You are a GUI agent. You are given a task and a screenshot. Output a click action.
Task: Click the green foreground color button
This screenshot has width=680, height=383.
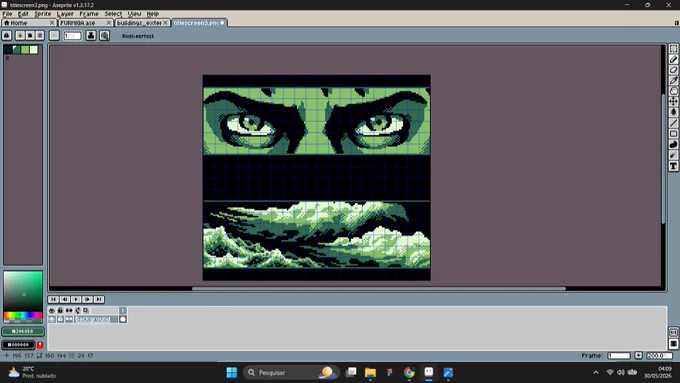[x=23, y=331]
